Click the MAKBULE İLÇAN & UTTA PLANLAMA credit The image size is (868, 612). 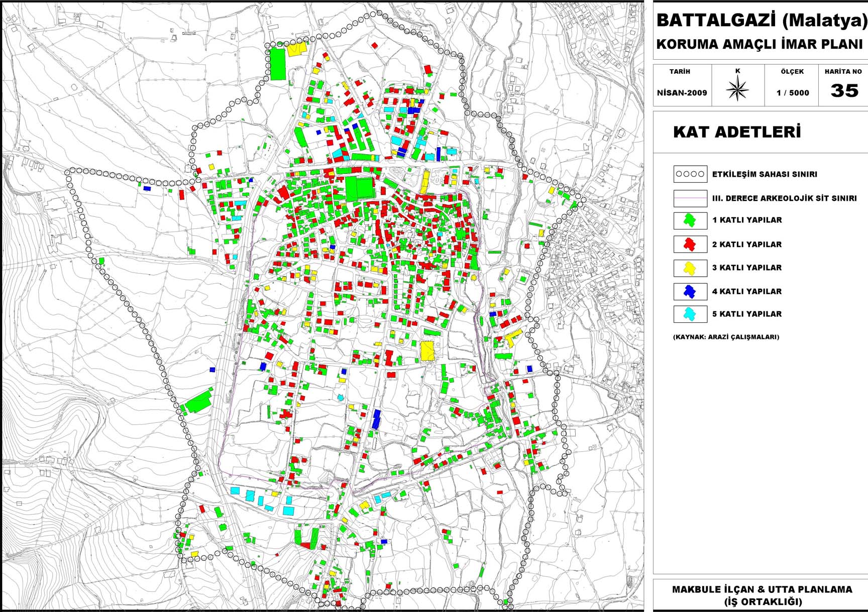tap(762, 589)
